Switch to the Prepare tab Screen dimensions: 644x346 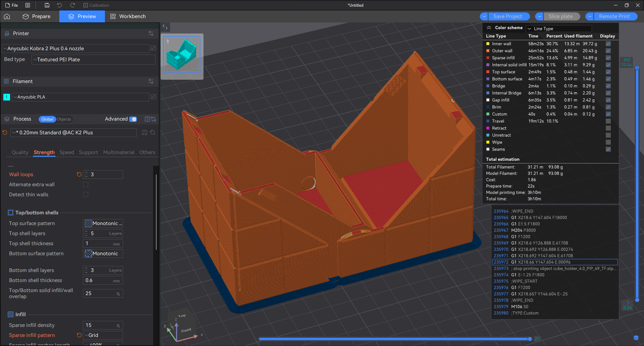[37, 16]
